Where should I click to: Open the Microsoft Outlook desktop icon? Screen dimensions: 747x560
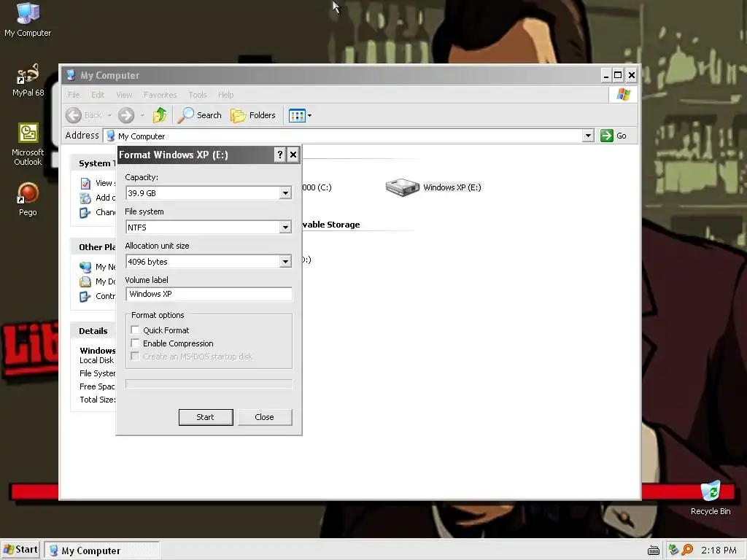(28, 144)
